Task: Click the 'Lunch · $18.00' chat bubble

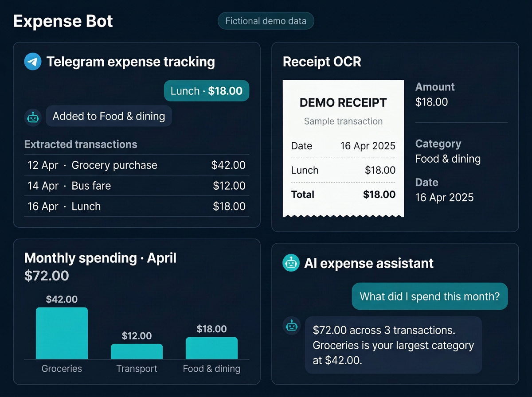Action: click(207, 91)
